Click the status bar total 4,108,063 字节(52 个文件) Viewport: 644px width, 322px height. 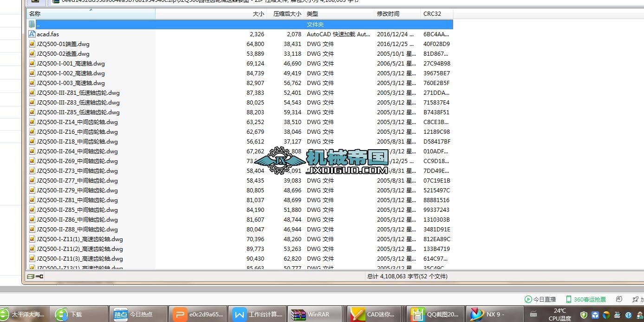click(407, 276)
